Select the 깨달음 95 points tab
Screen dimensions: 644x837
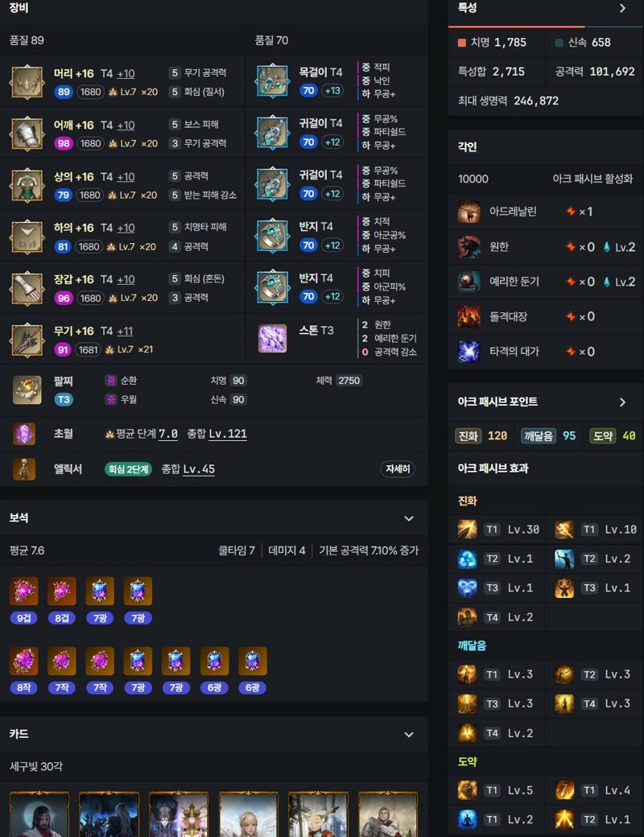click(x=548, y=435)
